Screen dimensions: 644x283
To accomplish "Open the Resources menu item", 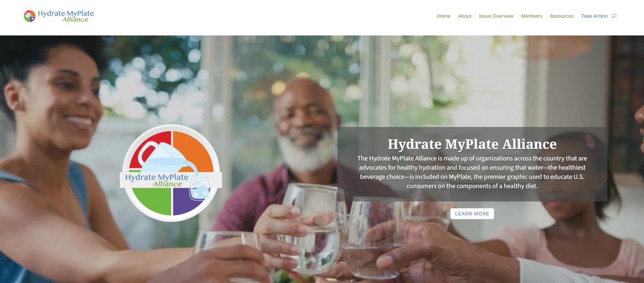I will coord(562,16).
